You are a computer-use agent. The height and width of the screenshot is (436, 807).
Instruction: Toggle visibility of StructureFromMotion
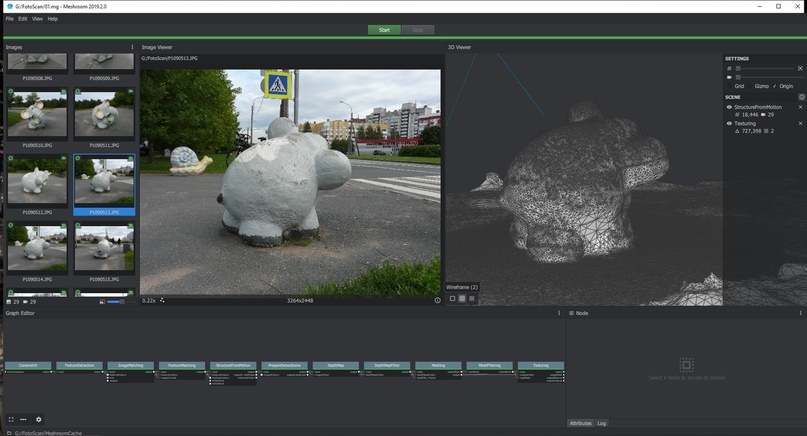(729, 107)
